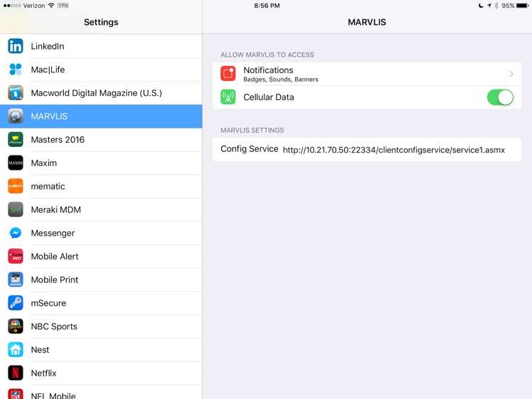The height and width of the screenshot is (399, 532).
Task: Tap the Nest label
Action: 40,350
